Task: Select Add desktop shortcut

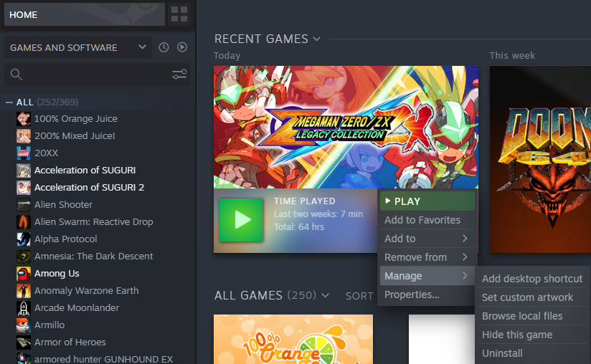Action: click(532, 279)
